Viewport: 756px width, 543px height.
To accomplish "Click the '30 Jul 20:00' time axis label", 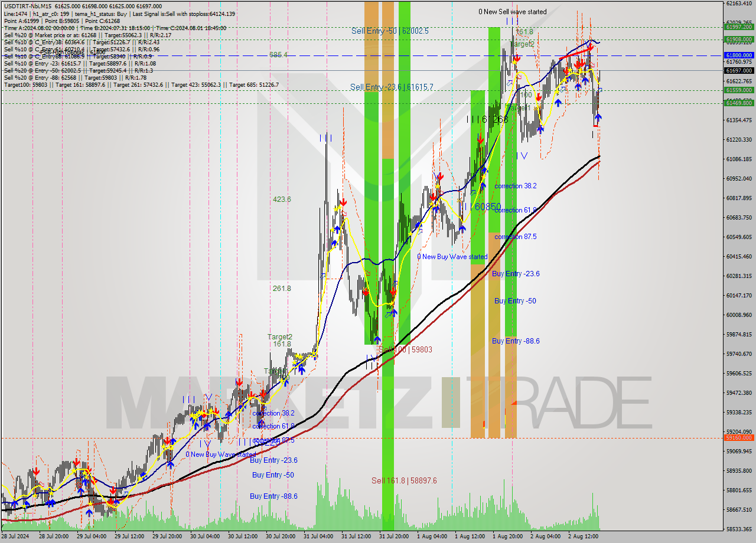I will [x=280, y=537].
